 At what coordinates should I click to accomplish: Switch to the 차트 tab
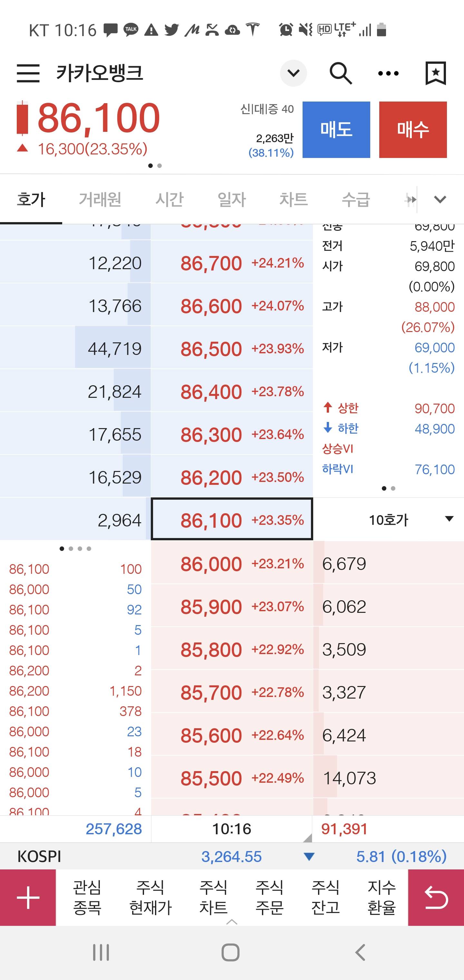point(293,199)
